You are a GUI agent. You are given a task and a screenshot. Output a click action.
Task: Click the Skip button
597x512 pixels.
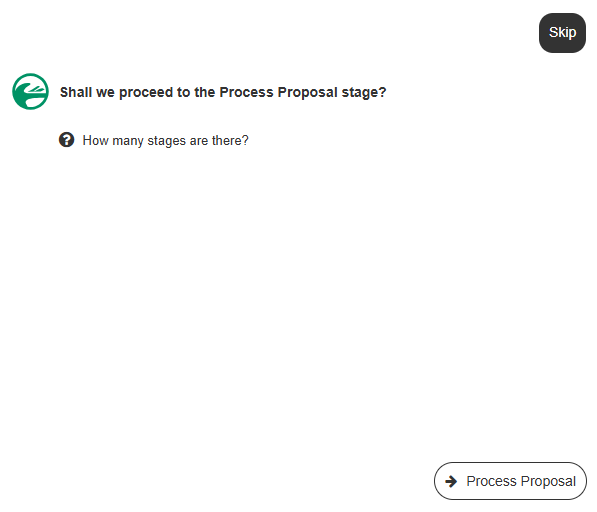[x=562, y=33]
